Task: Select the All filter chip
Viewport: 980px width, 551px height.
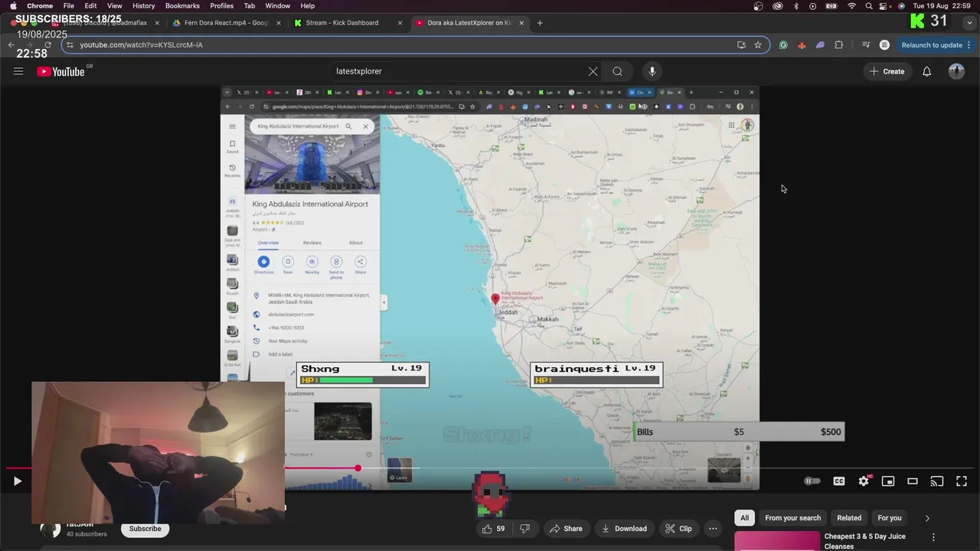Action: pyautogui.click(x=744, y=518)
